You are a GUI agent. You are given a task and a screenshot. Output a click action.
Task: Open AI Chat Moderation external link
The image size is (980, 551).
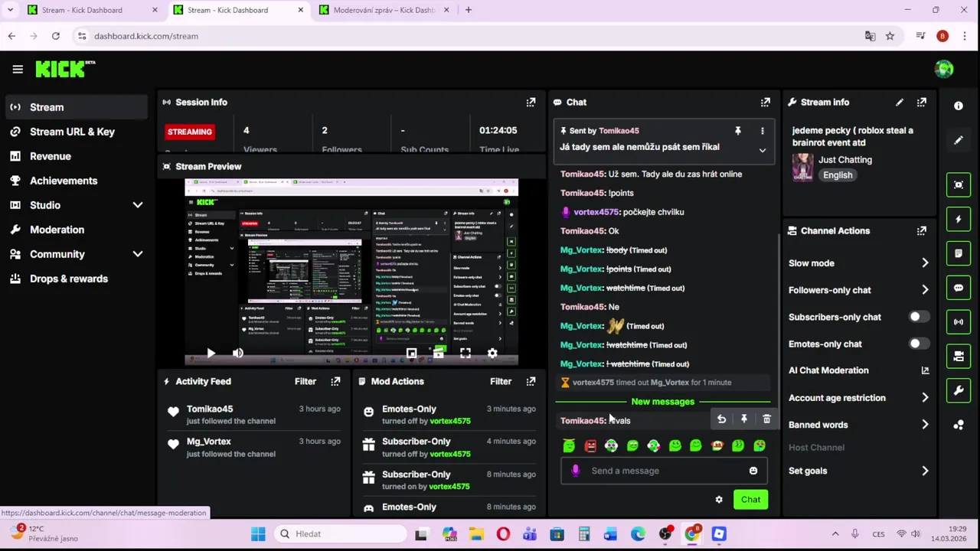(x=925, y=370)
